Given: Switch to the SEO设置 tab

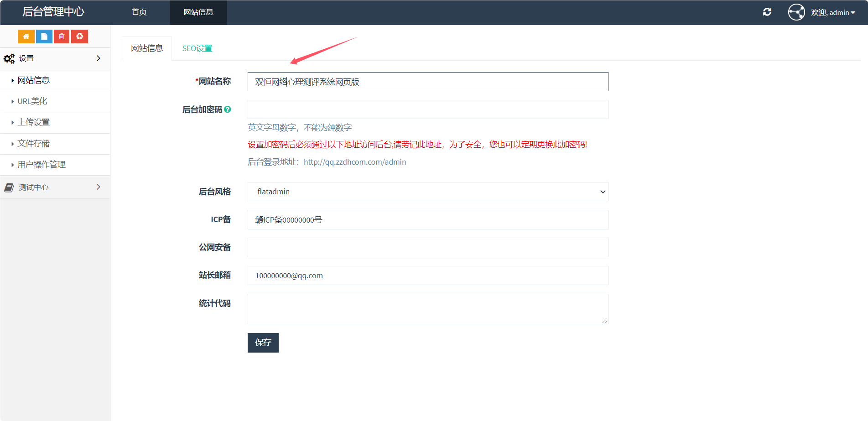Looking at the screenshot, I should pos(197,48).
